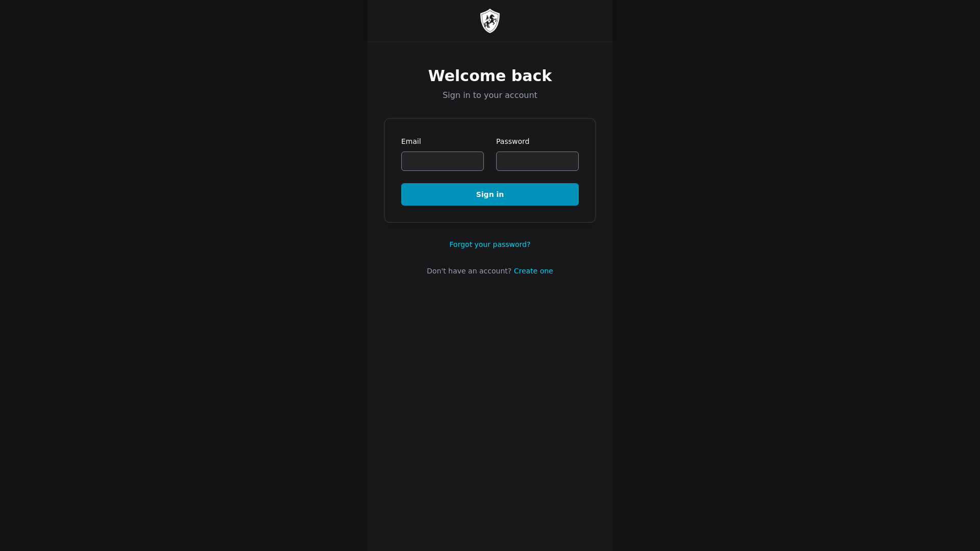The height and width of the screenshot is (551, 980).
Task: Click the rearing horse crest icon
Action: click(x=490, y=21)
